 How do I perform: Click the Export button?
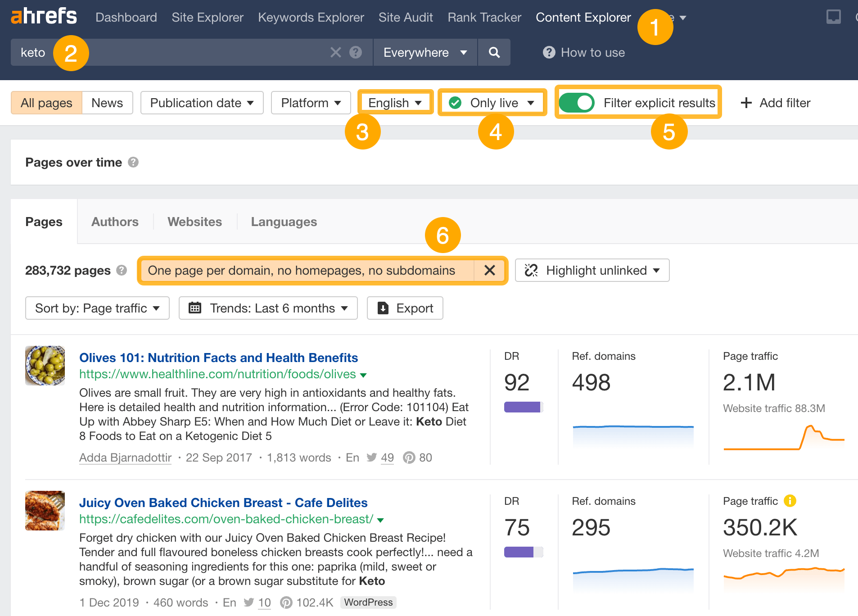(405, 308)
